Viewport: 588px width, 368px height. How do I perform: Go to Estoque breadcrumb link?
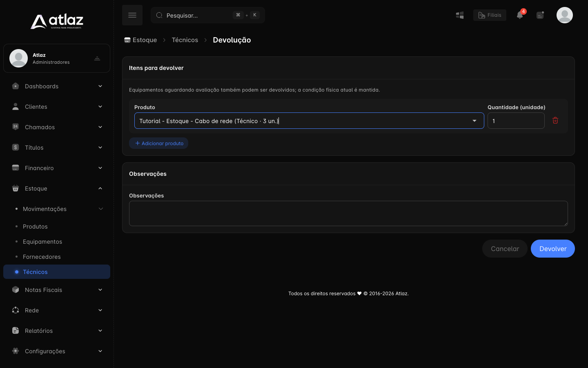pyautogui.click(x=140, y=40)
